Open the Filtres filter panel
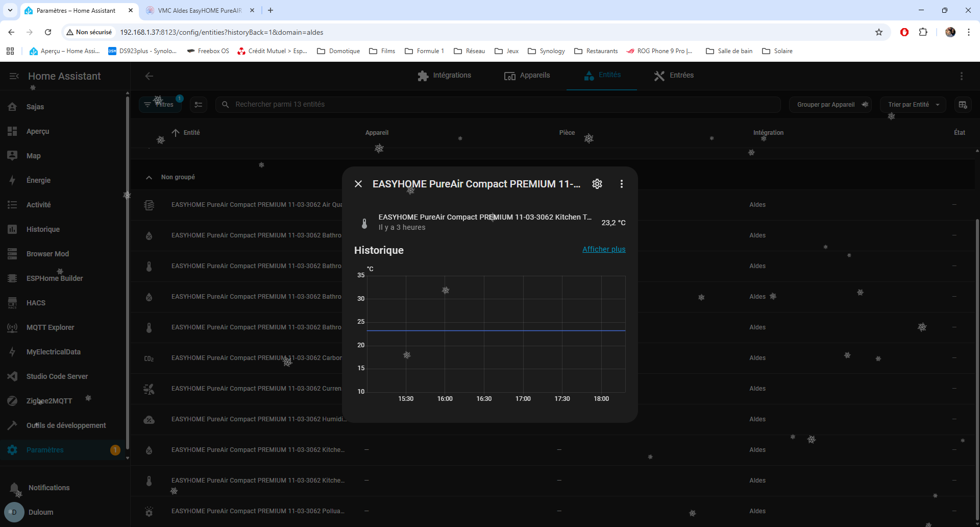980x527 pixels. coord(160,104)
